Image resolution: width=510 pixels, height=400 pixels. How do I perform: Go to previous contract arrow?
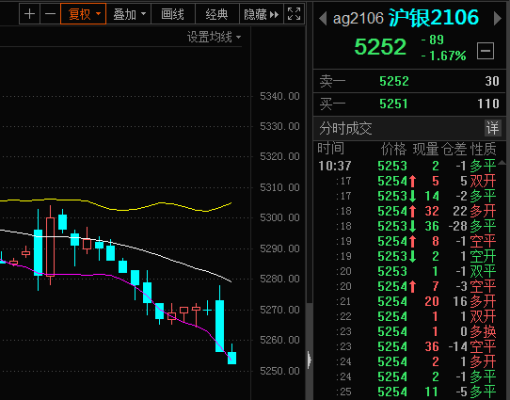(323, 18)
